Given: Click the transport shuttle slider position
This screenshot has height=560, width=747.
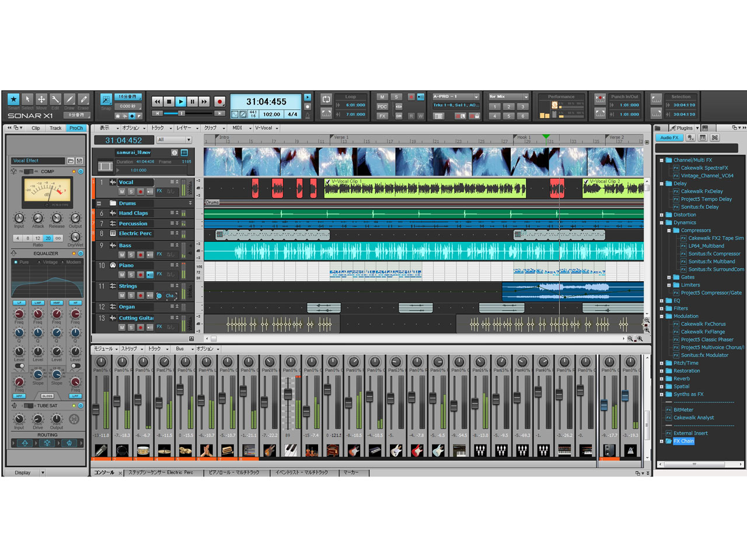Looking at the screenshot, I should pos(182,113).
